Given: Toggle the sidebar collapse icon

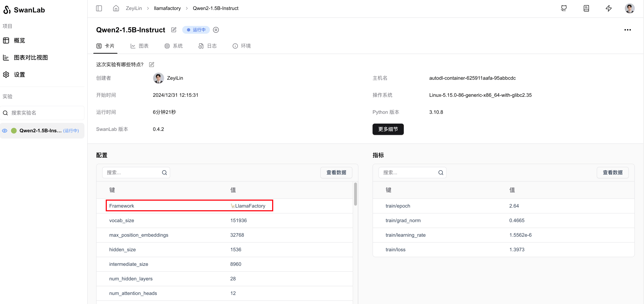Looking at the screenshot, I should 99,8.
